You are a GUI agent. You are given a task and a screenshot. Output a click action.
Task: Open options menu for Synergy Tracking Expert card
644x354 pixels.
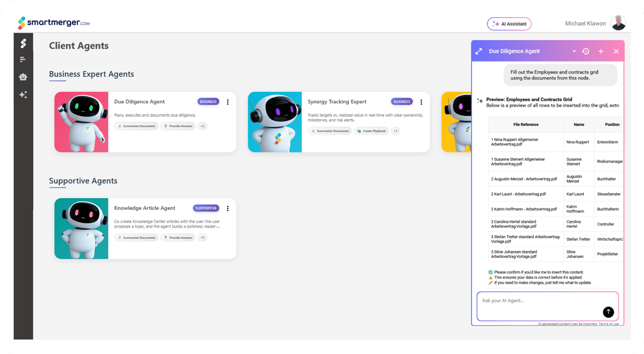[x=421, y=102]
